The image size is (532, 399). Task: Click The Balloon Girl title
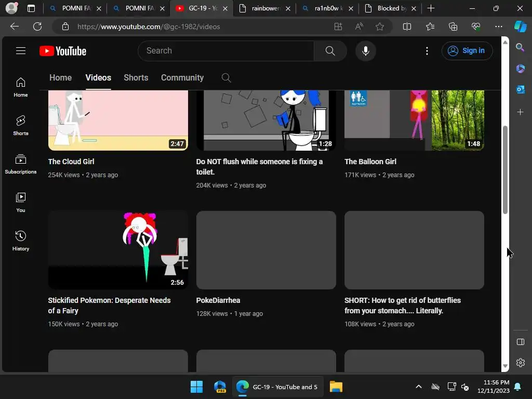click(370, 162)
